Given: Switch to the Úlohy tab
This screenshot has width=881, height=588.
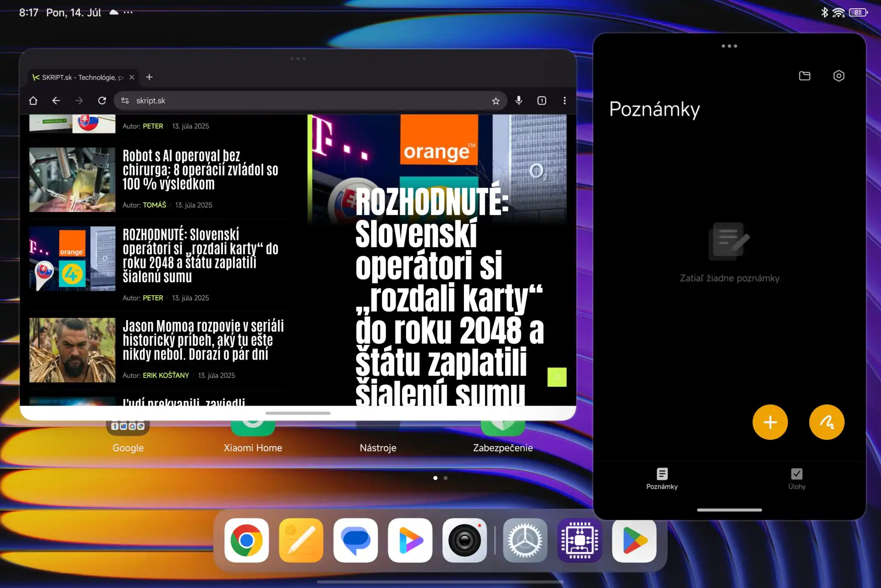Looking at the screenshot, I should click(797, 478).
